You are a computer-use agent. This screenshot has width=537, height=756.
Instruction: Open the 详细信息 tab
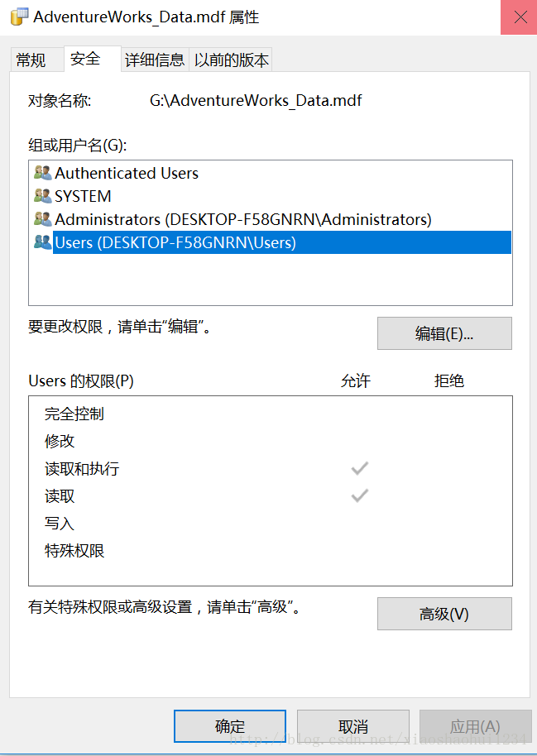click(x=155, y=60)
